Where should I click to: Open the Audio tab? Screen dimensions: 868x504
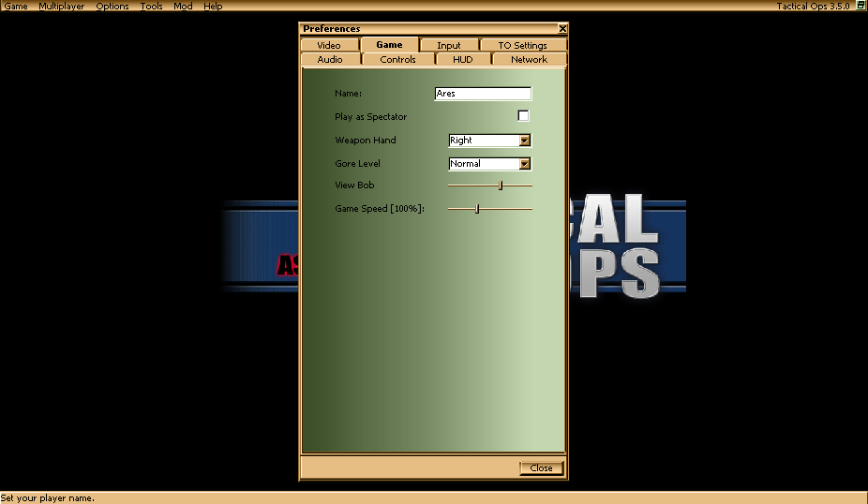click(330, 59)
